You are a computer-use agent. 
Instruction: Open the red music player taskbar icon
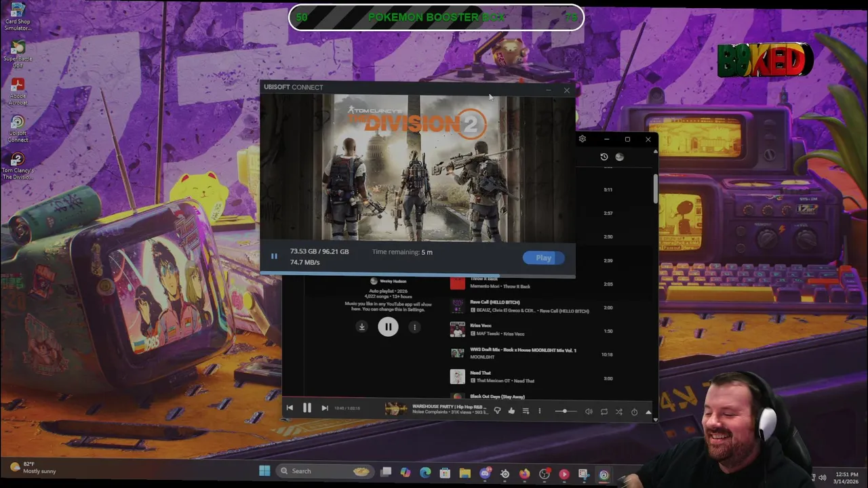point(564,474)
